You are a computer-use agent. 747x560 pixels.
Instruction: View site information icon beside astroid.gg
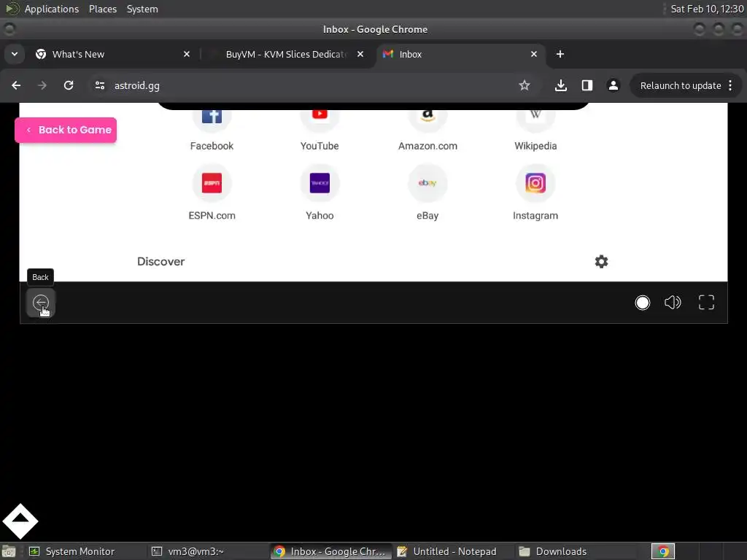click(99, 85)
